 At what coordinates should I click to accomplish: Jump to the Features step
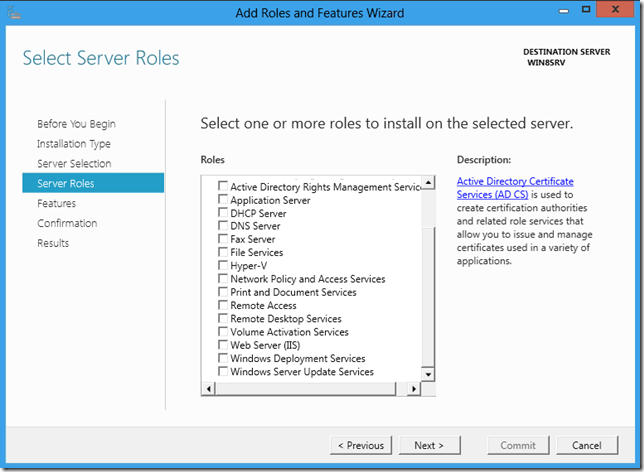click(57, 203)
